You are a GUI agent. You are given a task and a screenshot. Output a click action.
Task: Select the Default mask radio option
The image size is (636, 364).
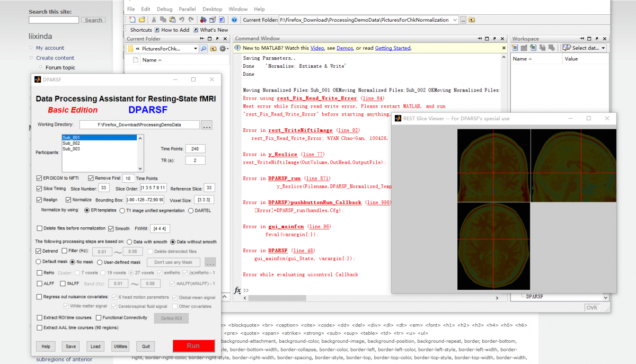click(x=38, y=262)
